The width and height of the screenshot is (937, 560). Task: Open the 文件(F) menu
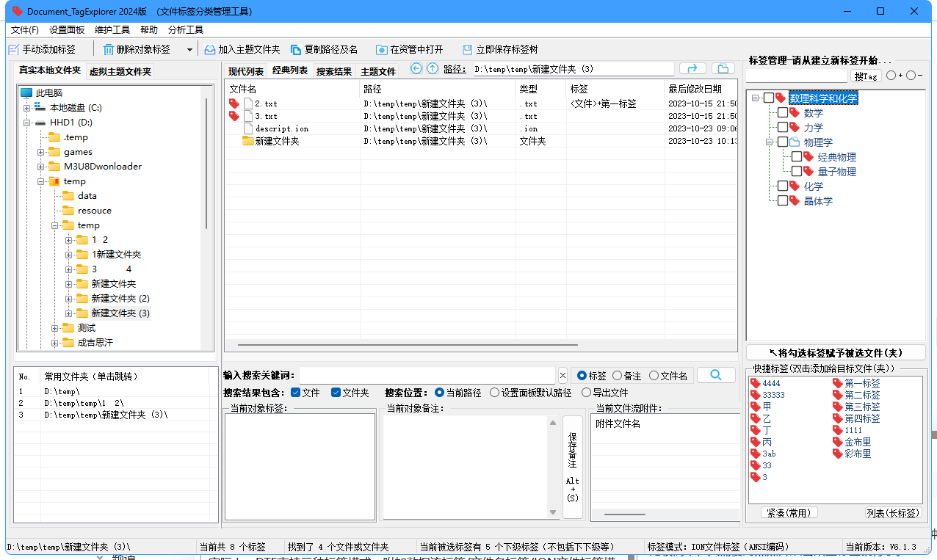[25, 30]
